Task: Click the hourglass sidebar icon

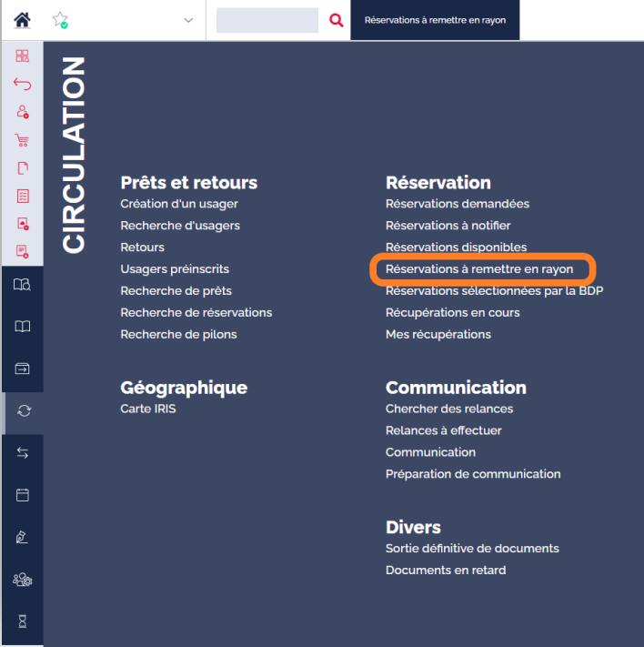Action: click(22, 621)
